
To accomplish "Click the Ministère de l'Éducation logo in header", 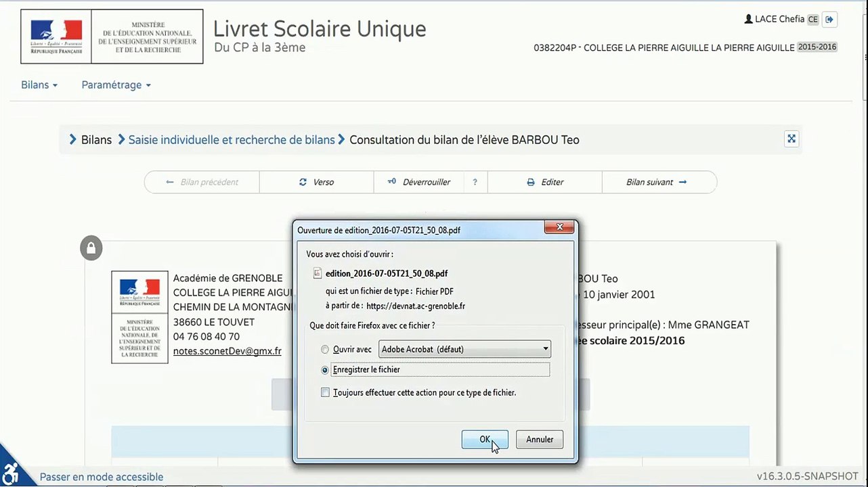I will 112,37.
